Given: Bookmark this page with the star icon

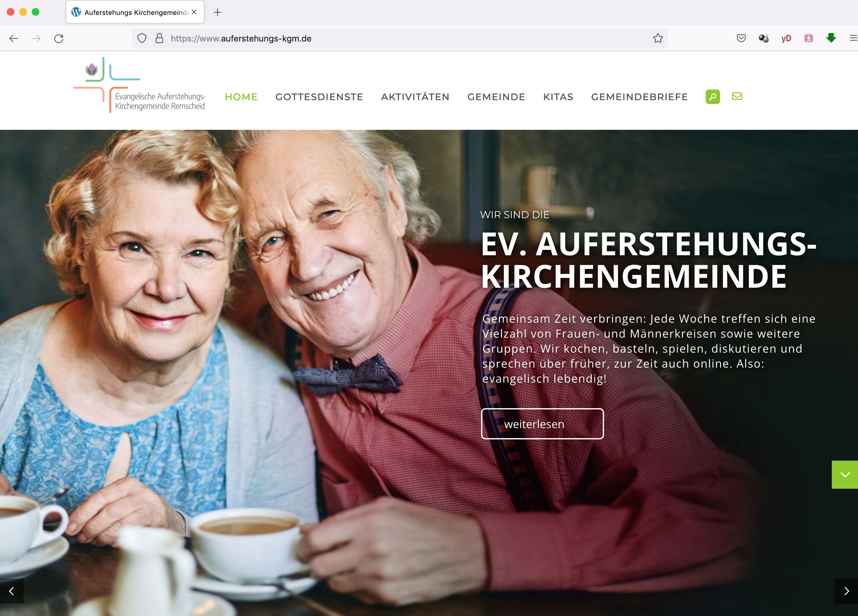Looking at the screenshot, I should 658,38.
